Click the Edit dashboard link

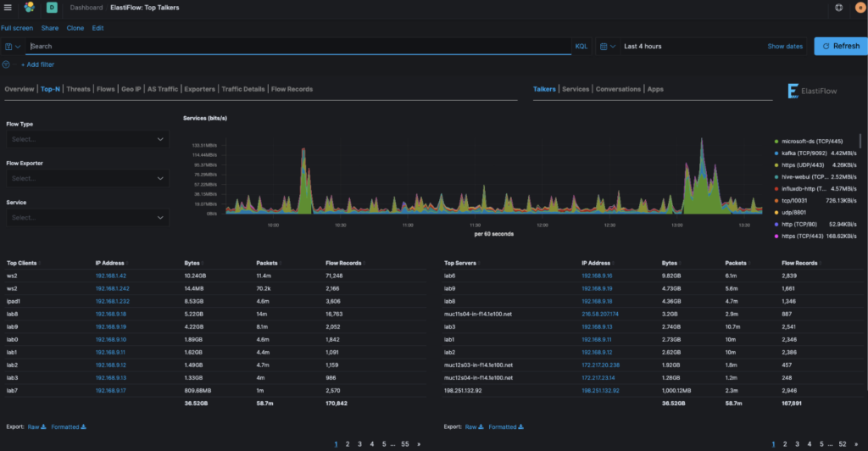(x=98, y=28)
